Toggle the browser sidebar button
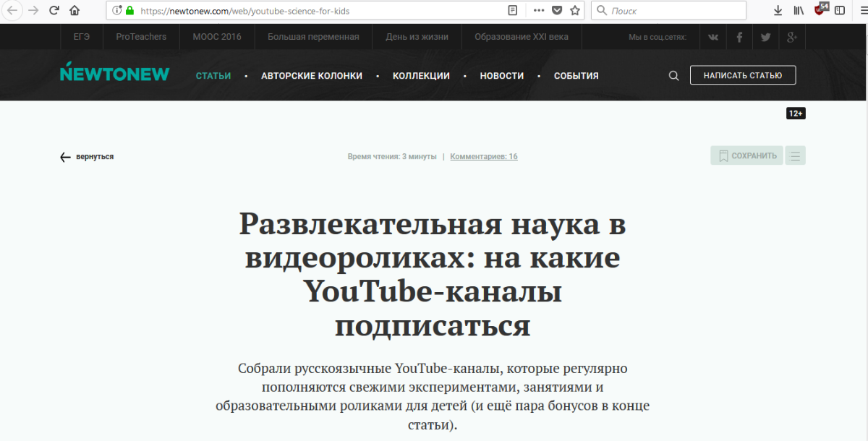 point(840,11)
